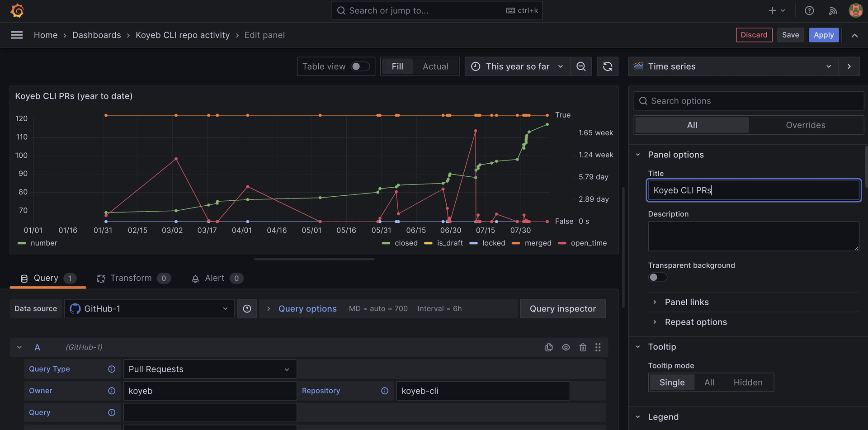This screenshot has width=868, height=430.
Task: Zoom out the time range with the magnifier
Action: pos(581,66)
